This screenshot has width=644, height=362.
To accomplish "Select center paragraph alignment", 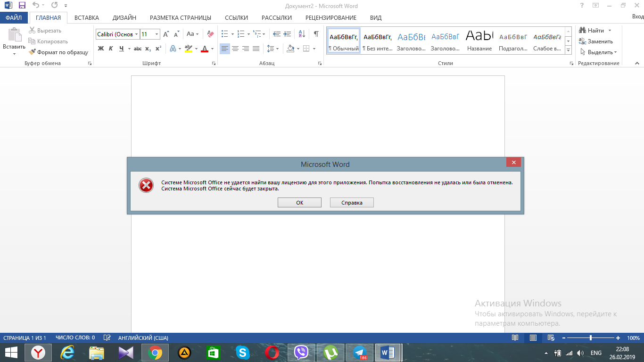I will click(x=235, y=49).
